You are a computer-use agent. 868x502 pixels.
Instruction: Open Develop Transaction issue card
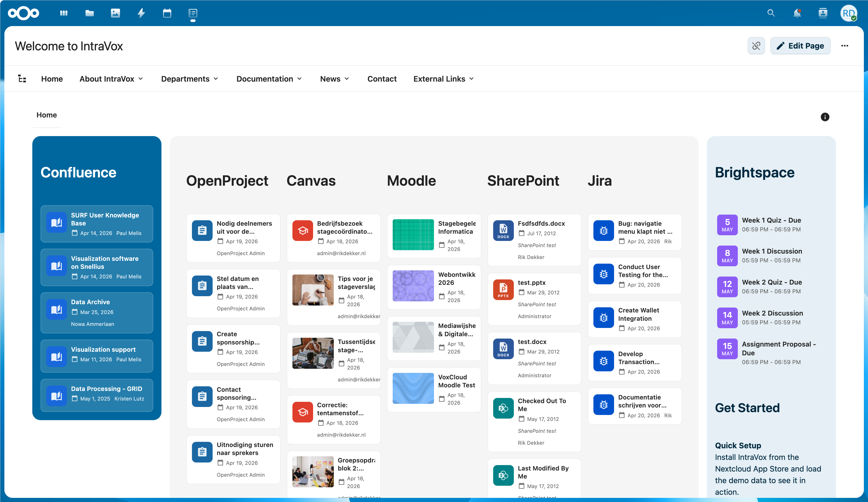[x=635, y=363]
